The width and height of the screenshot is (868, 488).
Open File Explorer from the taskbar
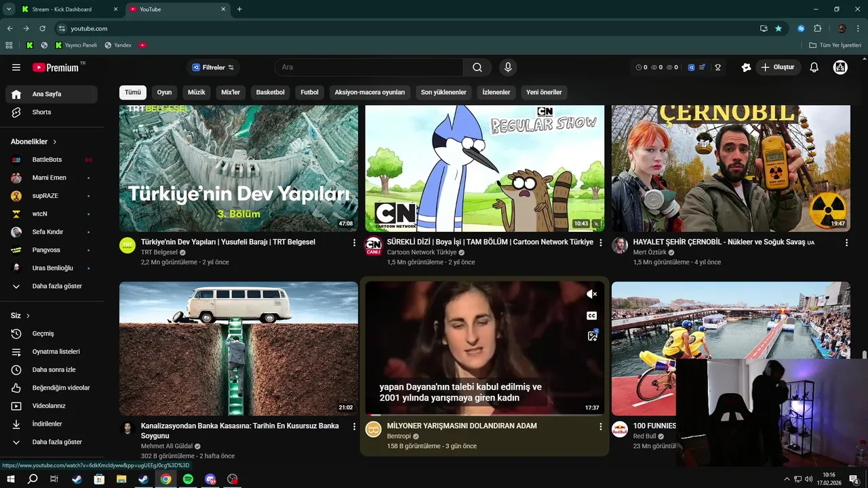point(121,479)
